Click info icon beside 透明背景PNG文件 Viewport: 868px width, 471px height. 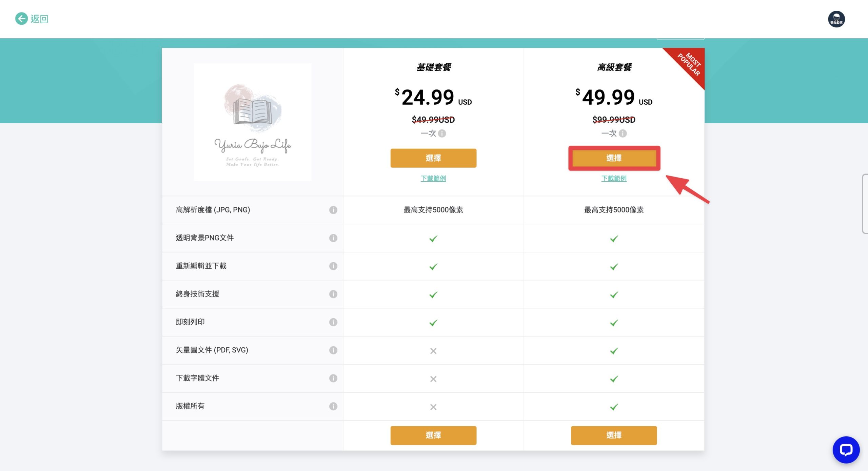pos(333,238)
